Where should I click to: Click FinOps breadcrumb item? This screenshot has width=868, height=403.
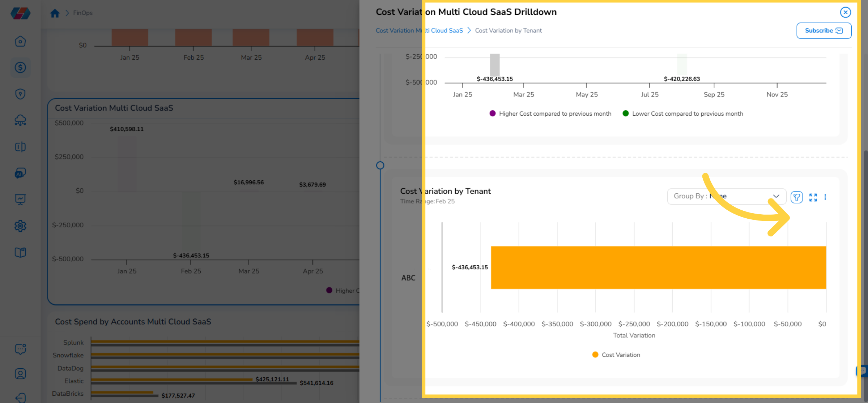coord(83,13)
